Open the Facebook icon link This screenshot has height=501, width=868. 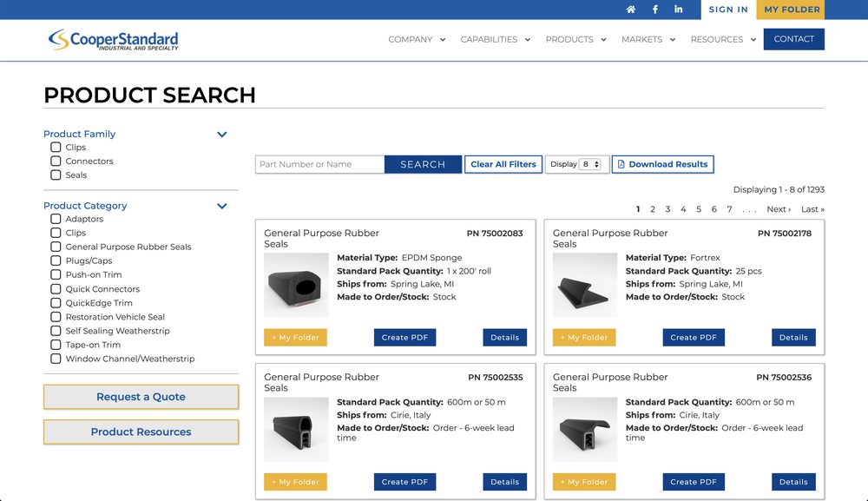click(x=654, y=10)
